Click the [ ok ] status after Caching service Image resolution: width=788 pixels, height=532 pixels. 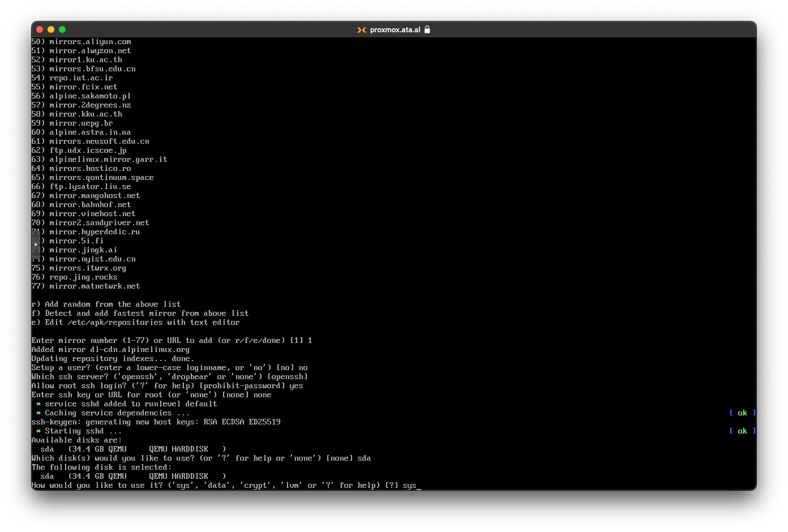click(742, 413)
